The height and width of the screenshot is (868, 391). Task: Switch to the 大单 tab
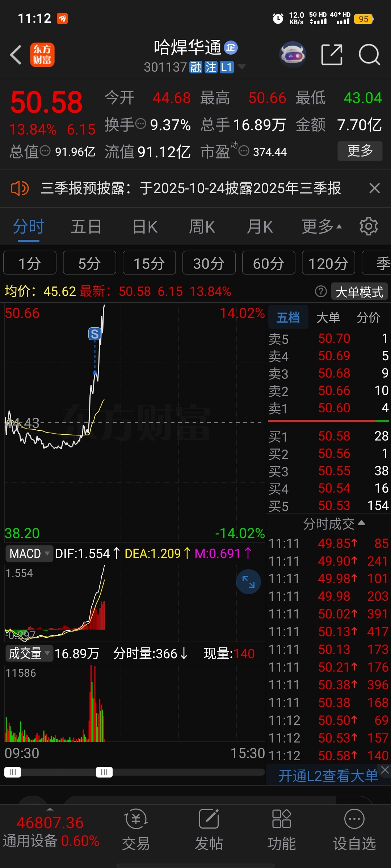[328, 317]
